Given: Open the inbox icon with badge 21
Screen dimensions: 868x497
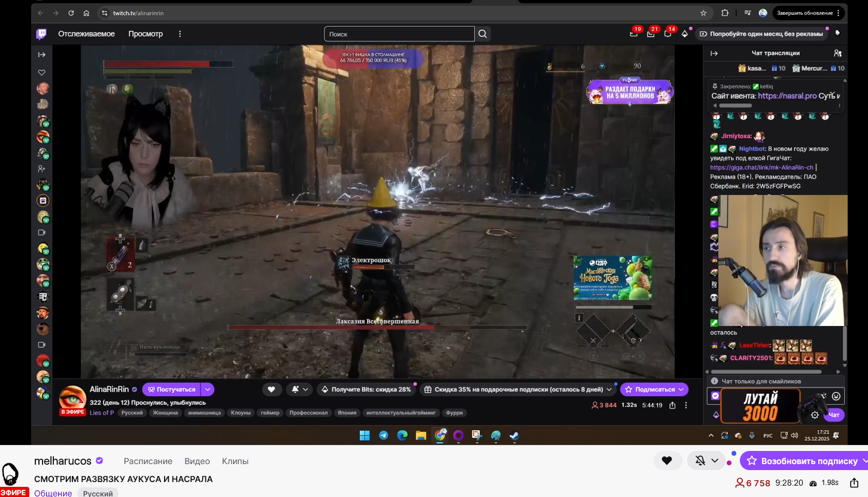Looking at the screenshot, I should [651, 33].
